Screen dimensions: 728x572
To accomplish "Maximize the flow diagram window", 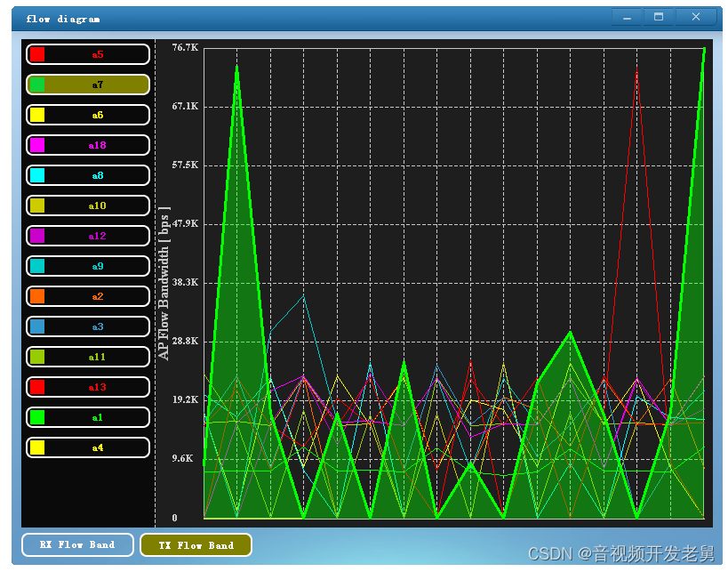I will [x=659, y=17].
